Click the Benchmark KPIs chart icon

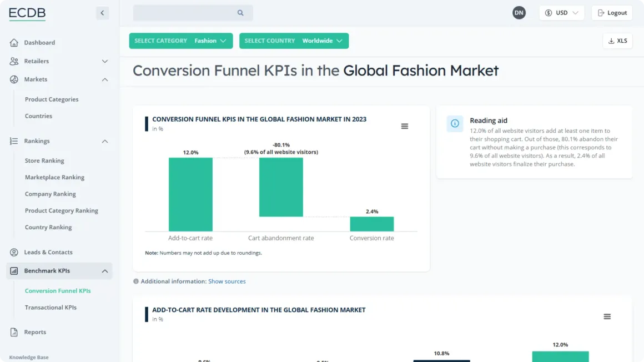(x=14, y=271)
